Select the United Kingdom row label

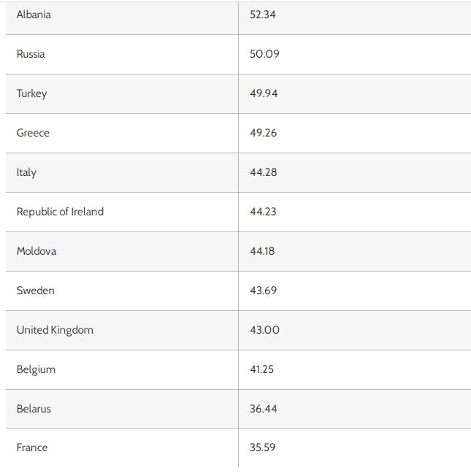point(55,330)
